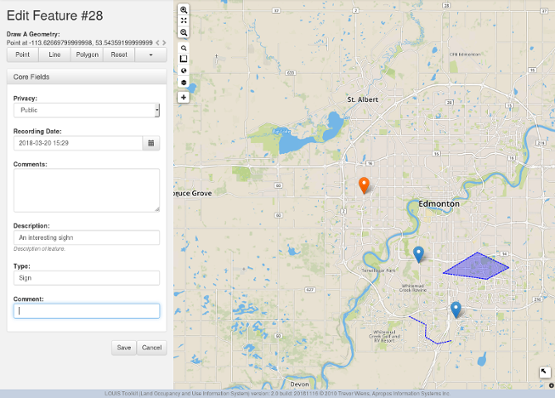This screenshot has height=398, width=555.
Task: Go to next geometry with right chevron
Action: (164, 42)
